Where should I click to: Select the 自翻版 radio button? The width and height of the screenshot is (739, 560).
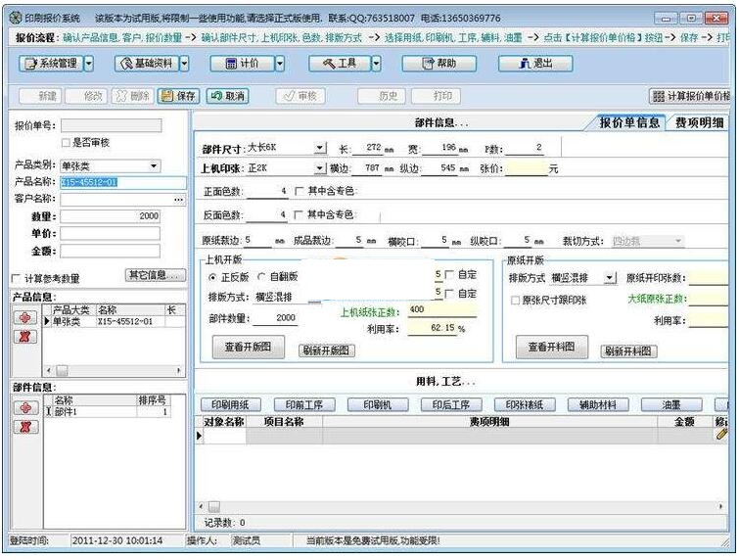coord(261,277)
